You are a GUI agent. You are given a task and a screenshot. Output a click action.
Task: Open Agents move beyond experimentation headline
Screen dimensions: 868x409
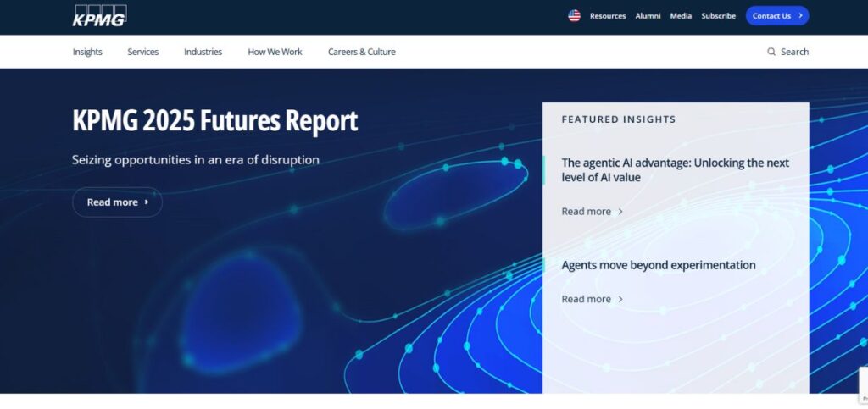658,265
